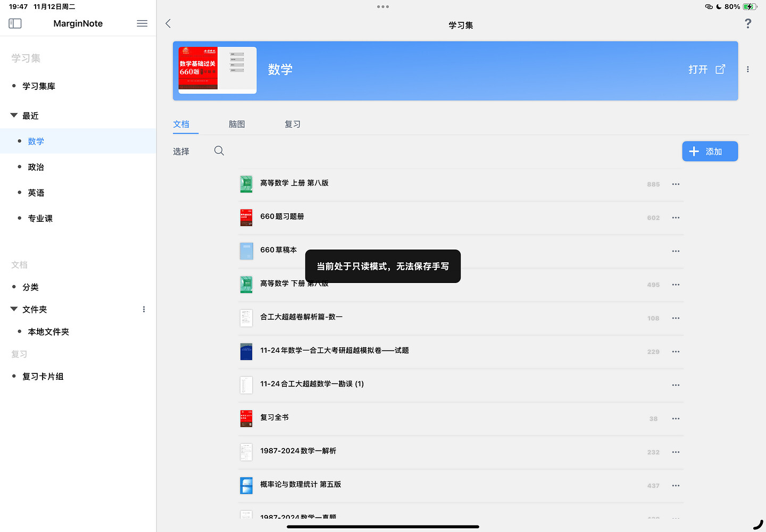Image resolution: width=766 pixels, height=532 pixels.
Task: Open document 高等数学 上册 第八版
Action: click(294, 183)
